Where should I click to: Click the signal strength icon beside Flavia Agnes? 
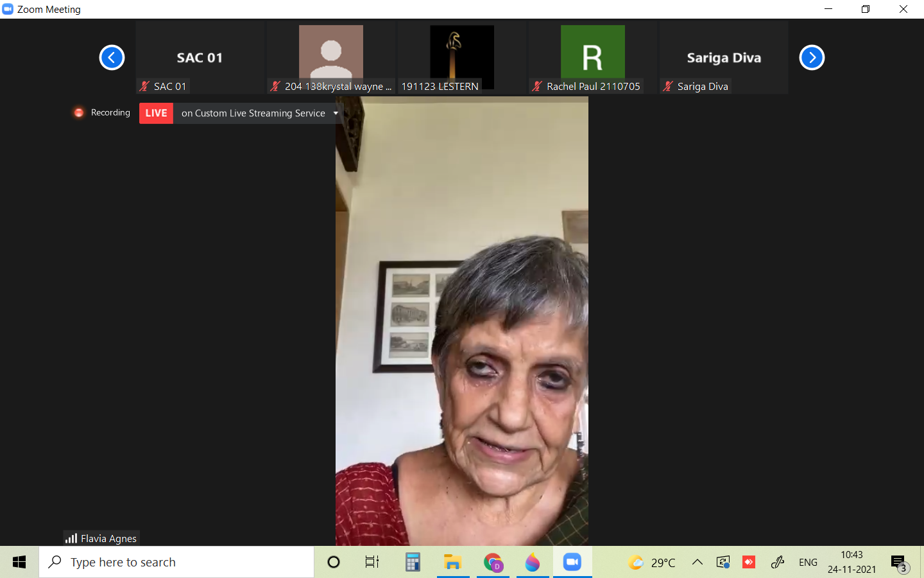tap(71, 538)
